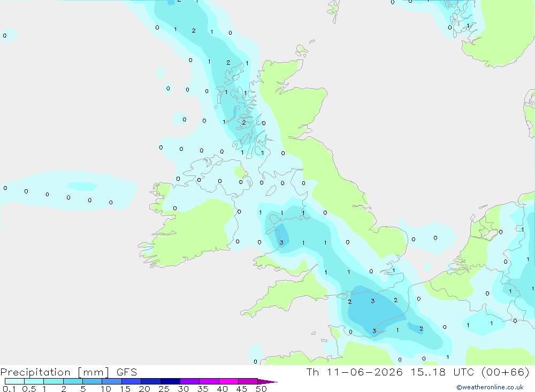Click the '45' legend scale label
The height and width of the screenshot is (392, 535).
(242, 389)
